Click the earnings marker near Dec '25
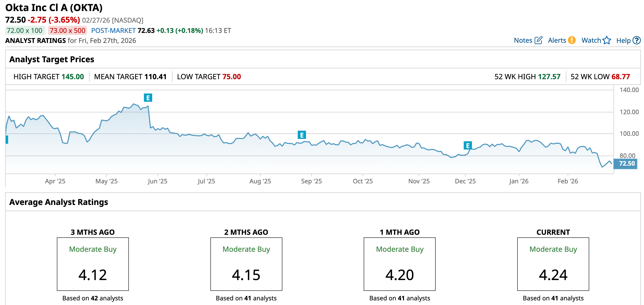The image size is (644, 305). 468,146
